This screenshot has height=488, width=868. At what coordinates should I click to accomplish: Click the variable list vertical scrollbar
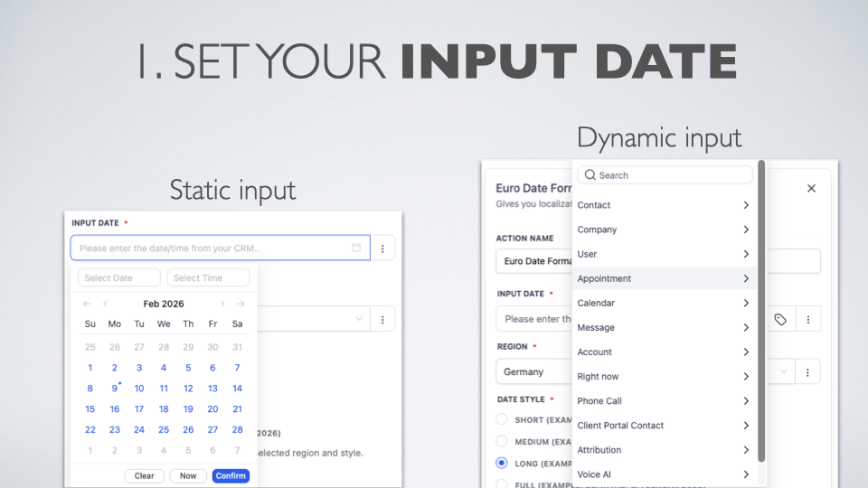pyautogui.click(x=761, y=307)
